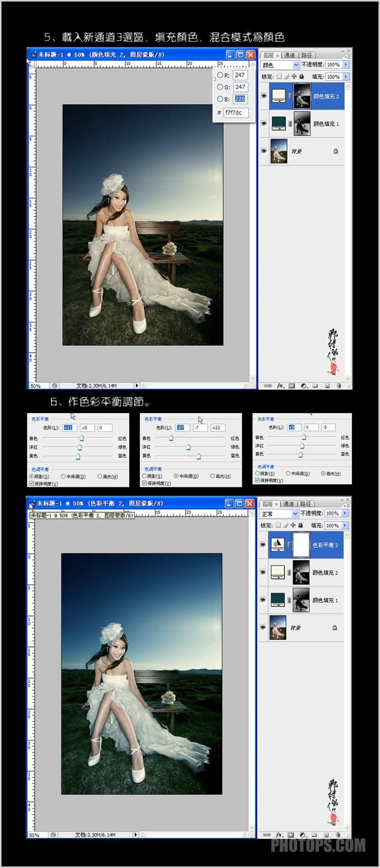Click new group folder icon in step 5 panel
380x868 pixels.
click(x=315, y=386)
